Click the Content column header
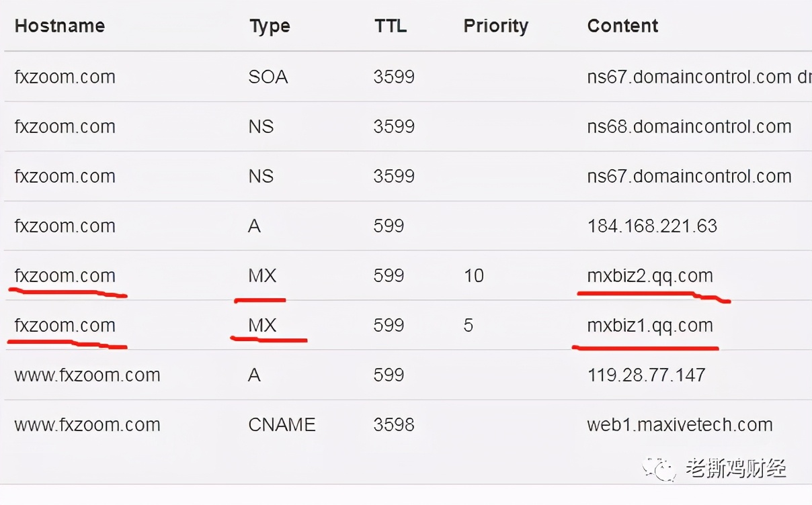 [622, 26]
